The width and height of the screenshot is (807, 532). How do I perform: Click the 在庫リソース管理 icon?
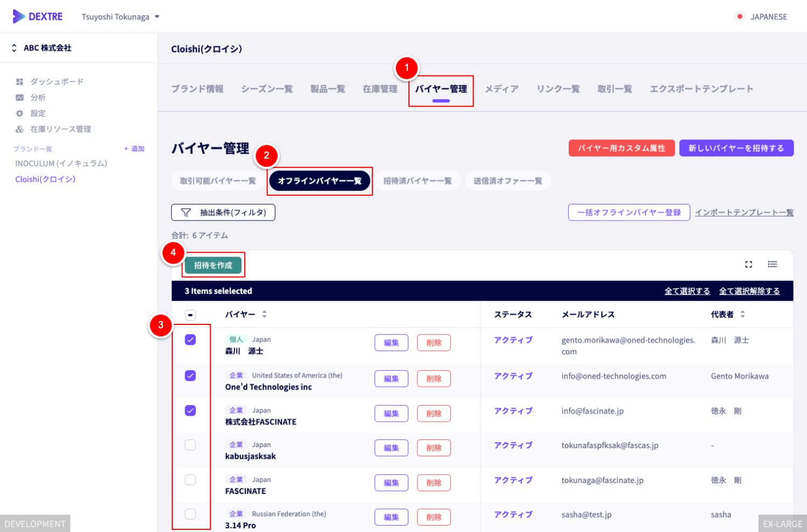click(20, 129)
